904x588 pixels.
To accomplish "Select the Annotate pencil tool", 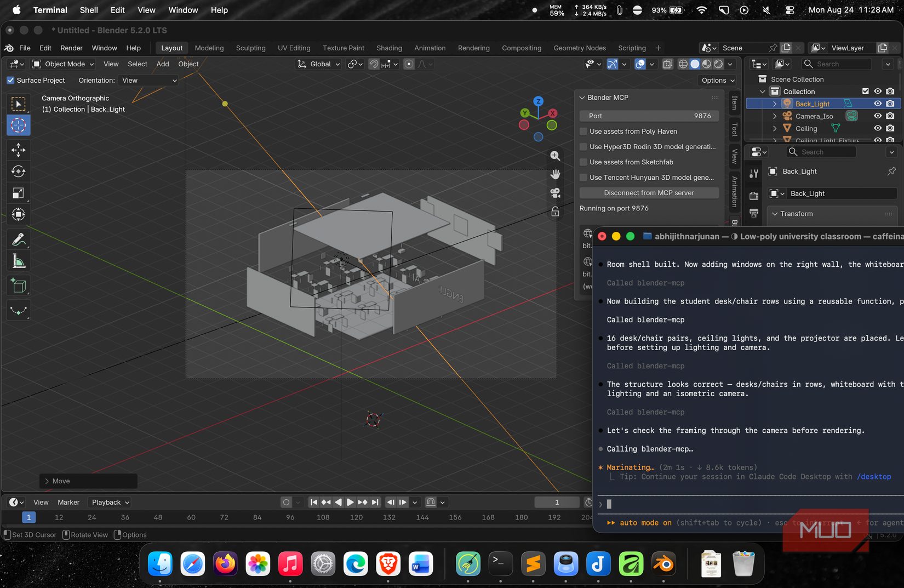I will tap(19, 239).
